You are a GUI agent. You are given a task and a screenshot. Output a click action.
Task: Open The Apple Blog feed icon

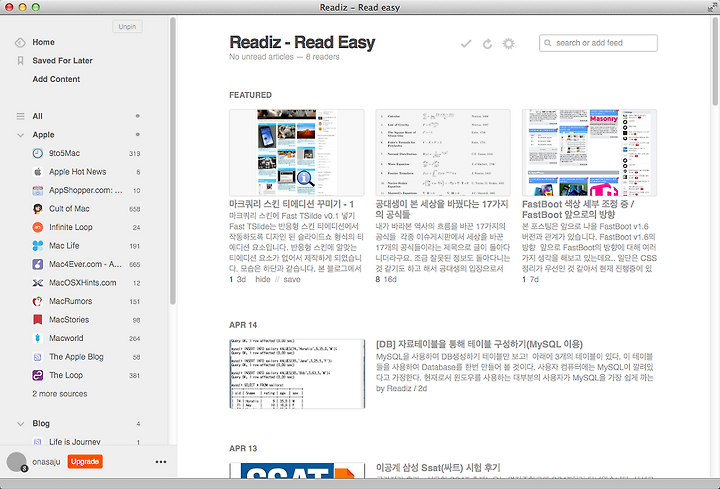38,357
